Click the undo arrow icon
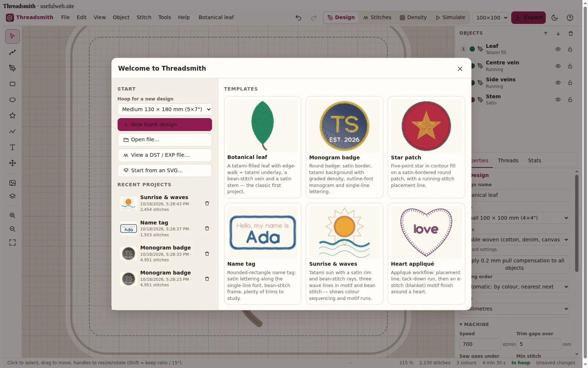The height and width of the screenshot is (368, 588). tap(298, 18)
